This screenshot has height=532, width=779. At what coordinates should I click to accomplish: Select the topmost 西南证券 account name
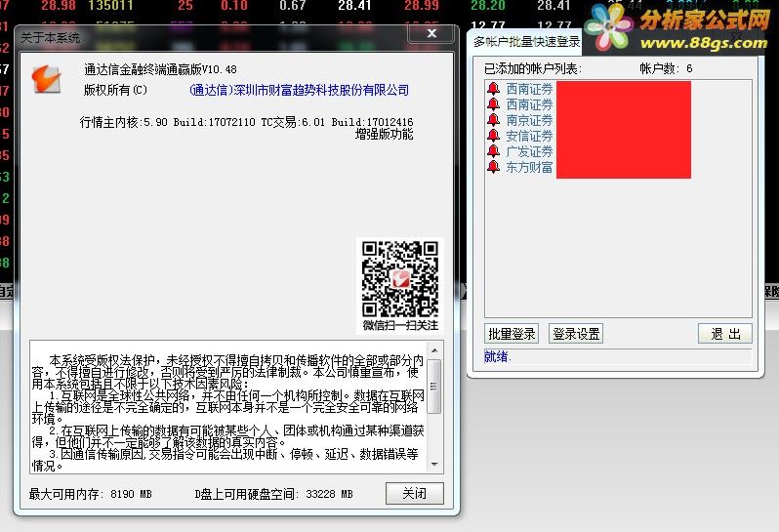pyautogui.click(x=529, y=89)
